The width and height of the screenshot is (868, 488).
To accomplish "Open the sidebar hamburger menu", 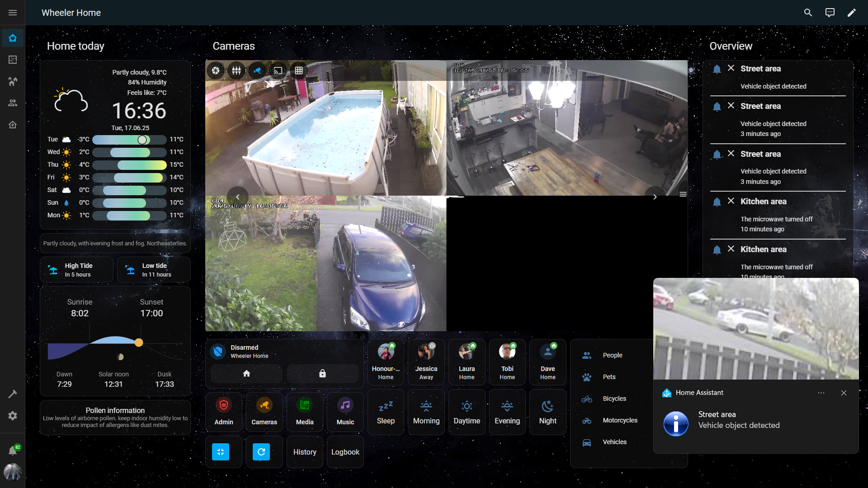I will coord(13,12).
